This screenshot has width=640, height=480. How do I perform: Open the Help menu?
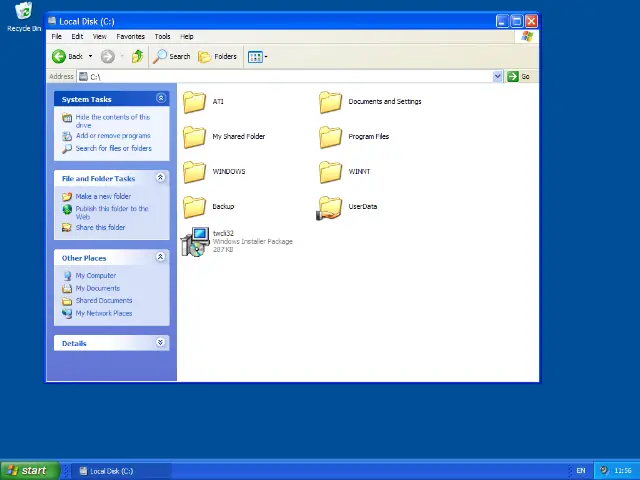[x=187, y=36]
